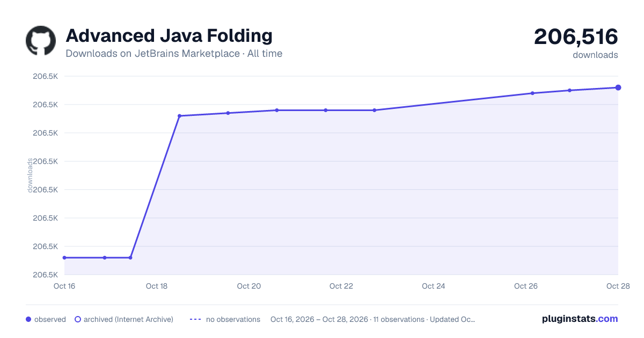Click the hollow circle icon next to "archived"
Viewport: 644px width, 338px height.
77,319
